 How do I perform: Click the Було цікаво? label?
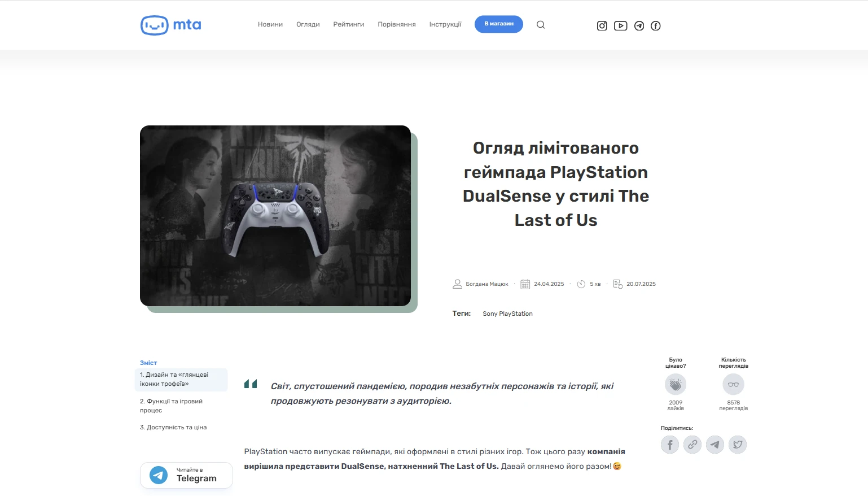click(676, 363)
